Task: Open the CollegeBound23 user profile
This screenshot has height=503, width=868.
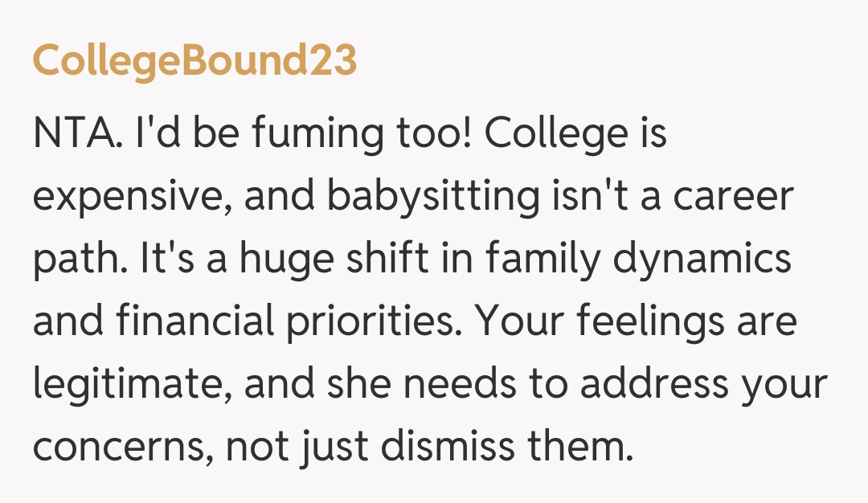Action: [x=194, y=62]
